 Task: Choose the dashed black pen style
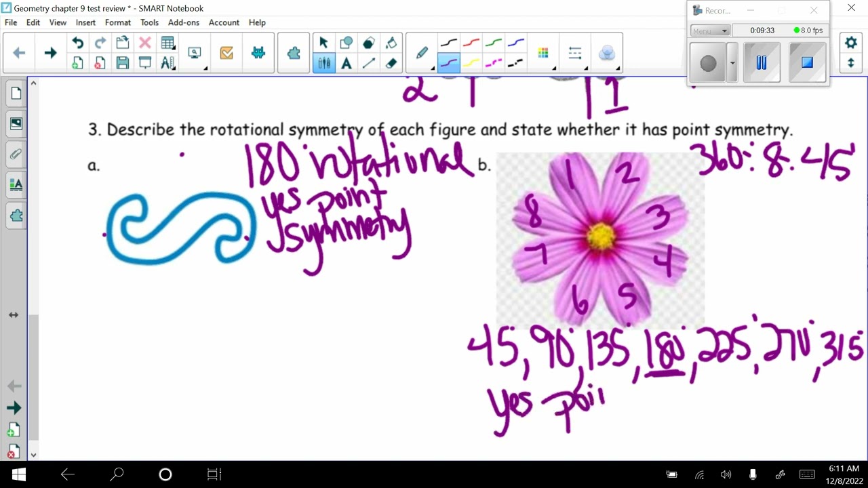[516, 63]
